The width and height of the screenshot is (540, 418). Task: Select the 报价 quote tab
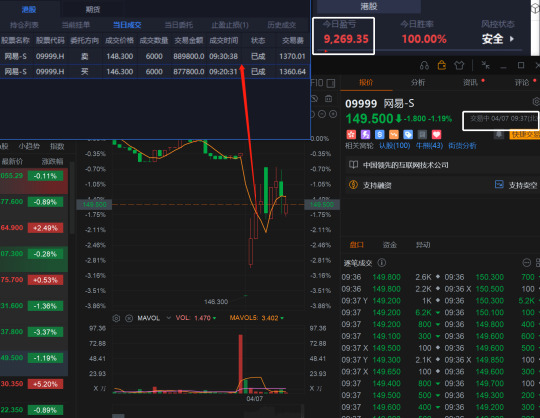[x=366, y=83]
